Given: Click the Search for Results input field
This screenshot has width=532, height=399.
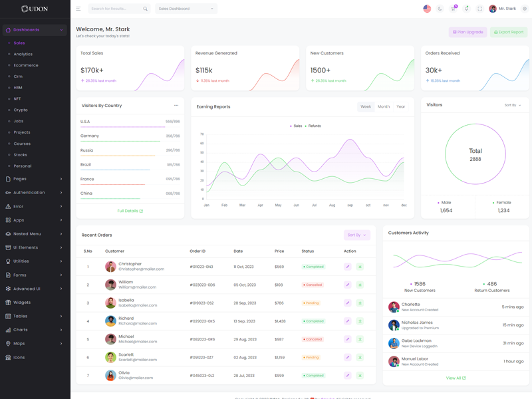Looking at the screenshot, I should coord(116,9).
